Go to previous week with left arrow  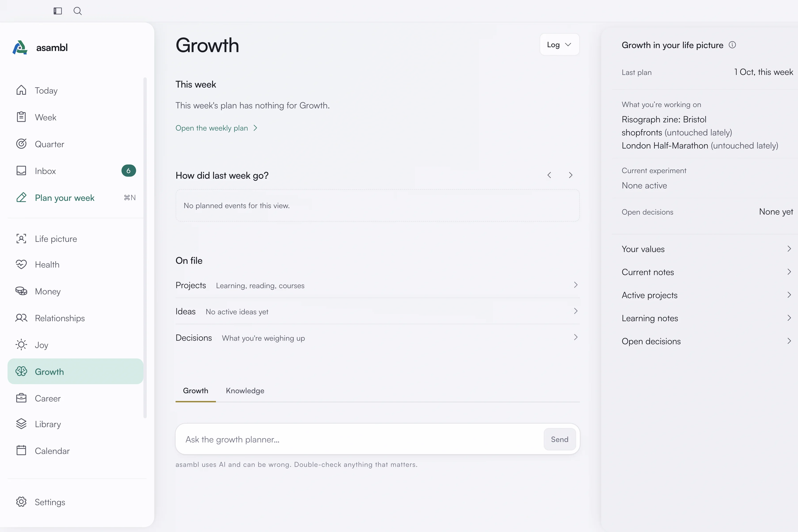(549, 175)
